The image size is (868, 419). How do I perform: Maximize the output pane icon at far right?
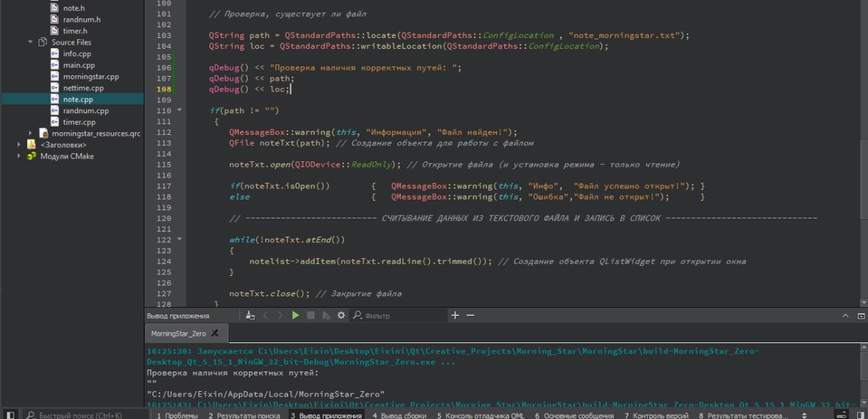(x=861, y=315)
